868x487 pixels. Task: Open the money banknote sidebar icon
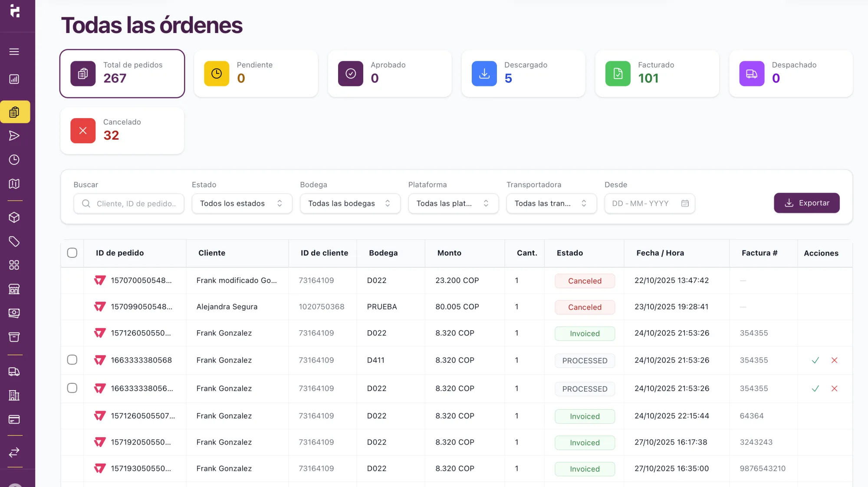[14, 313]
